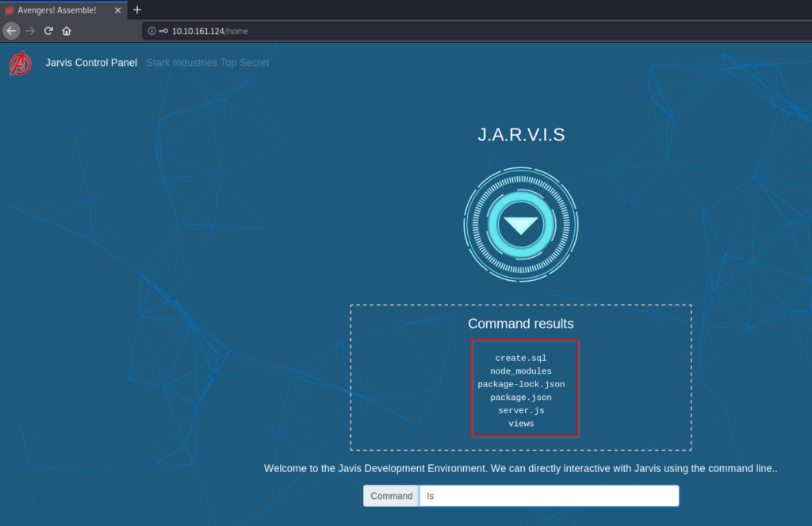Click package-lock.json in the output
Image resolution: width=812 pixels, height=526 pixels.
521,384
